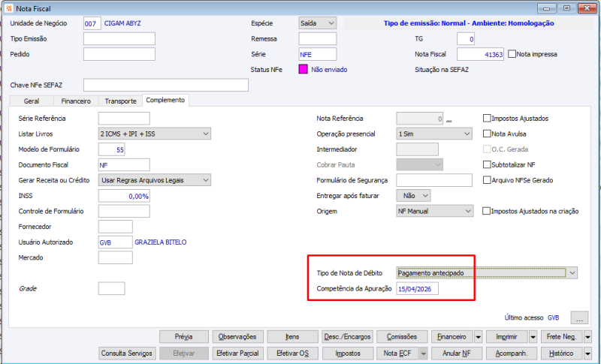Click the Grade input field
Screen dimensions: 601x364
pos(111,288)
